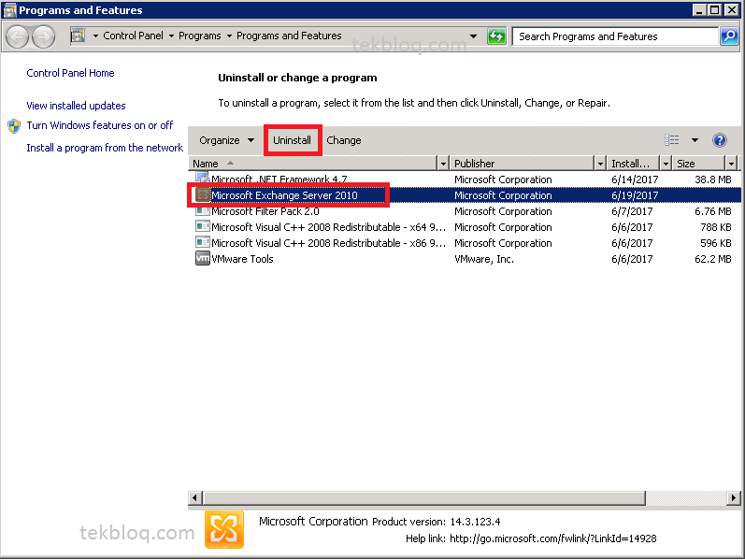Click the green Refresh button
Image resolution: width=745 pixels, height=560 pixels.
496,36
